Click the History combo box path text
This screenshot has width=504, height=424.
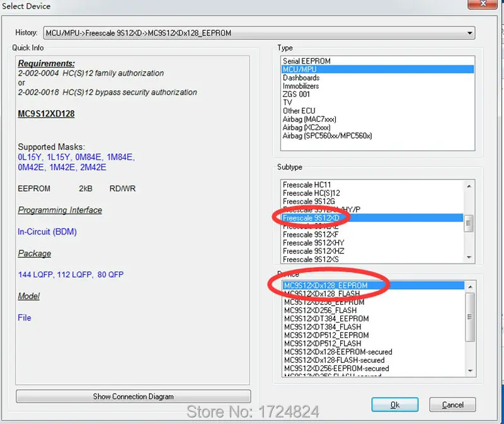pyautogui.click(x=139, y=33)
